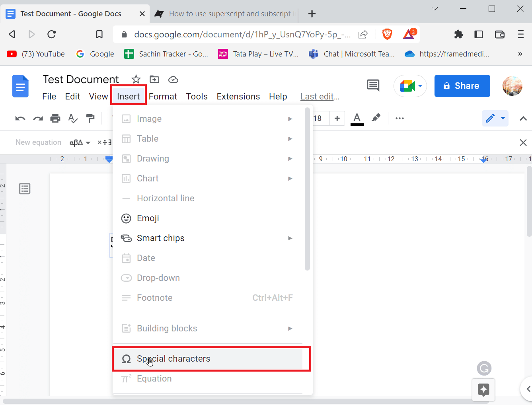This screenshot has width=532, height=405.
Task: Click the Share button
Action: (462, 86)
